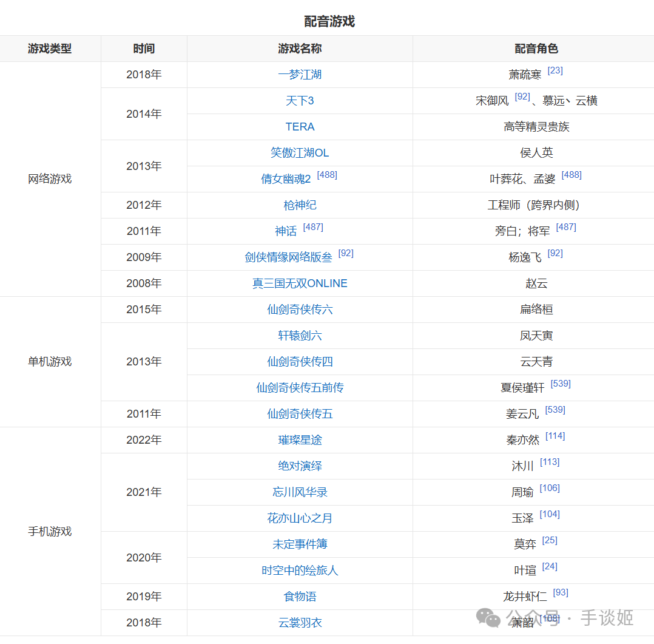
Task: Open the 剑侠情缘网络版叁 link
Action: (288, 257)
